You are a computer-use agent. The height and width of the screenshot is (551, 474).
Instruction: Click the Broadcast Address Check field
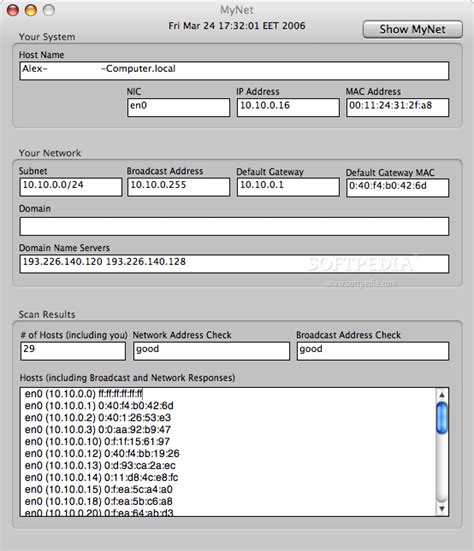[x=373, y=351]
